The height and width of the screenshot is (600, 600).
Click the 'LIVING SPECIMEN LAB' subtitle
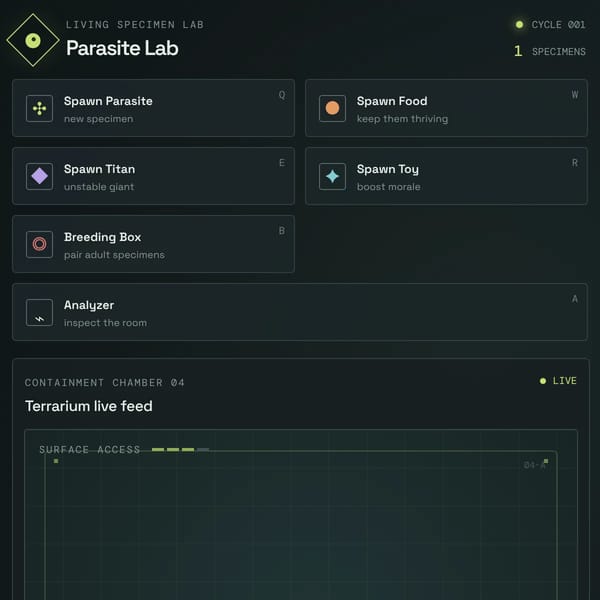(135, 25)
